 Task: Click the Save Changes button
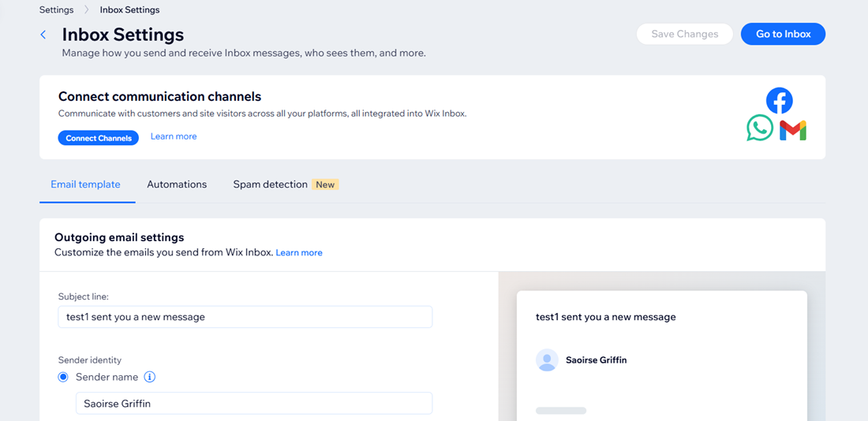pos(685,34)
